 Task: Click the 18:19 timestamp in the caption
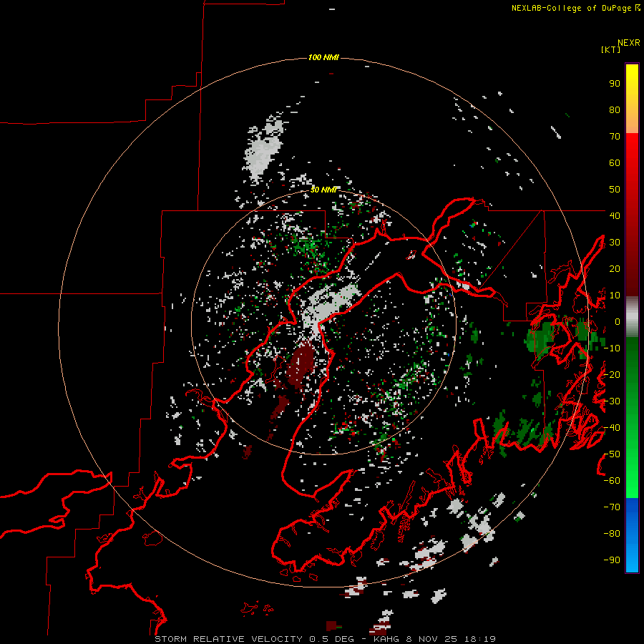[480, 639]
